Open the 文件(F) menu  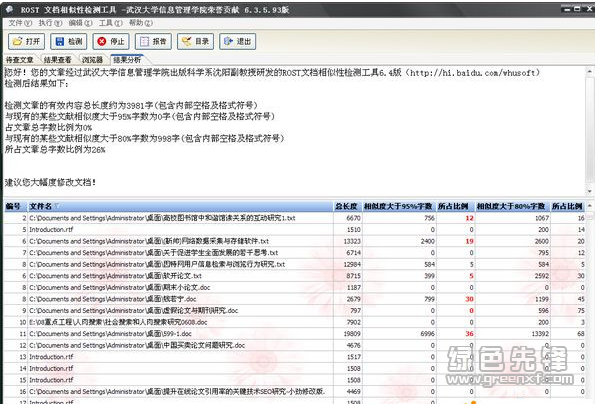click(20, 23)
